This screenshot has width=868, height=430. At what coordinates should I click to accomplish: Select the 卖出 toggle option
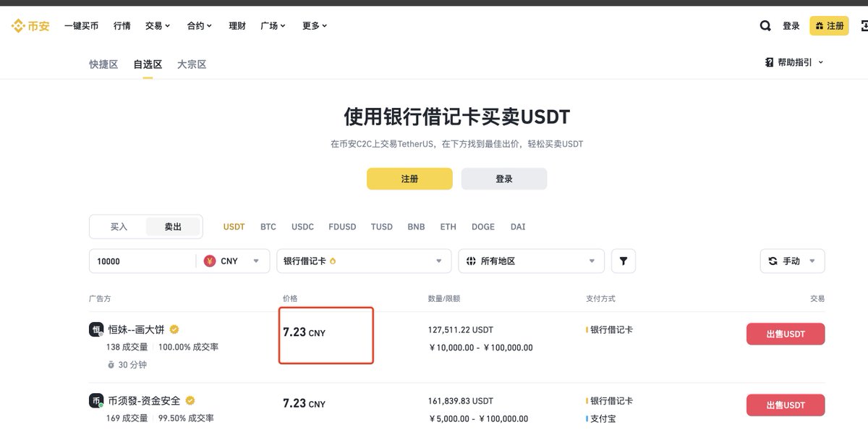[173, 227]
